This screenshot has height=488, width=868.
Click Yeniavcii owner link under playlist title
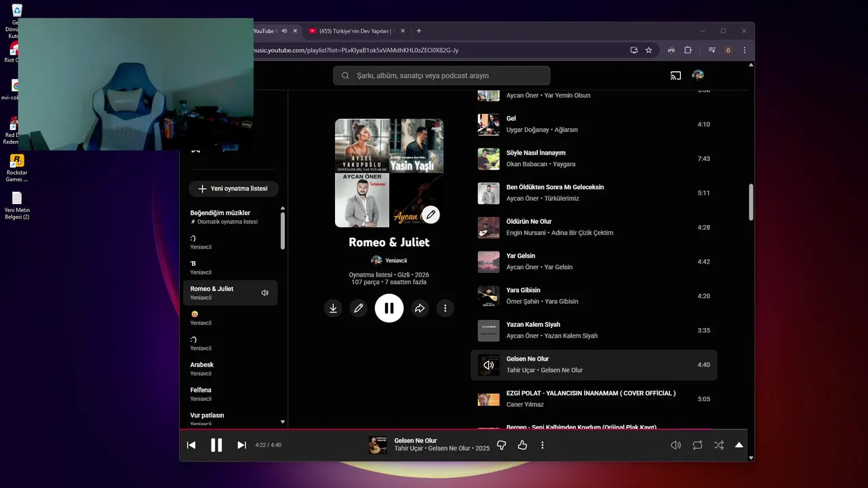click(396, 260)
